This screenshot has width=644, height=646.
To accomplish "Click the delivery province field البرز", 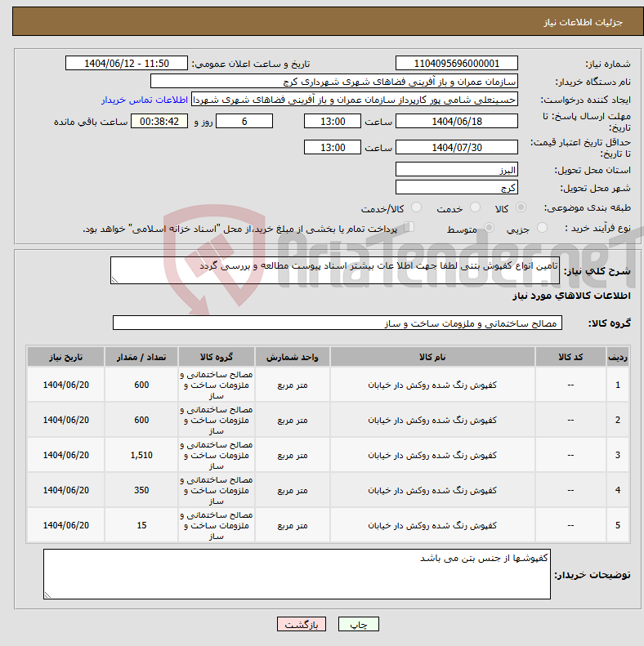I will tap(456, 169).
